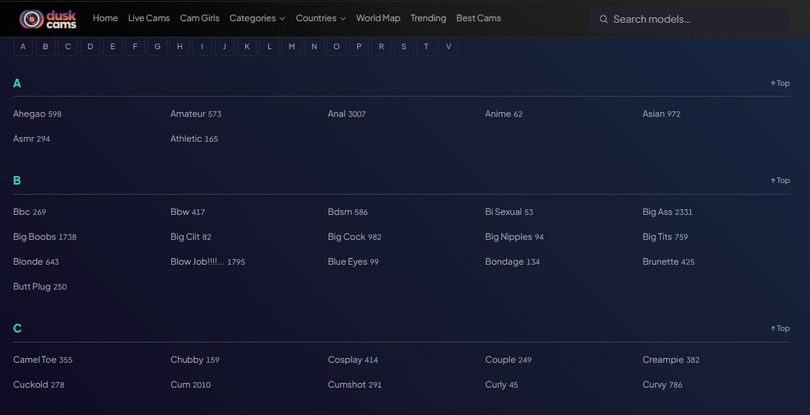Viewport: 810px width, 415px height.
Task: Jump to letter E in the index
Action: coord(113,47)
